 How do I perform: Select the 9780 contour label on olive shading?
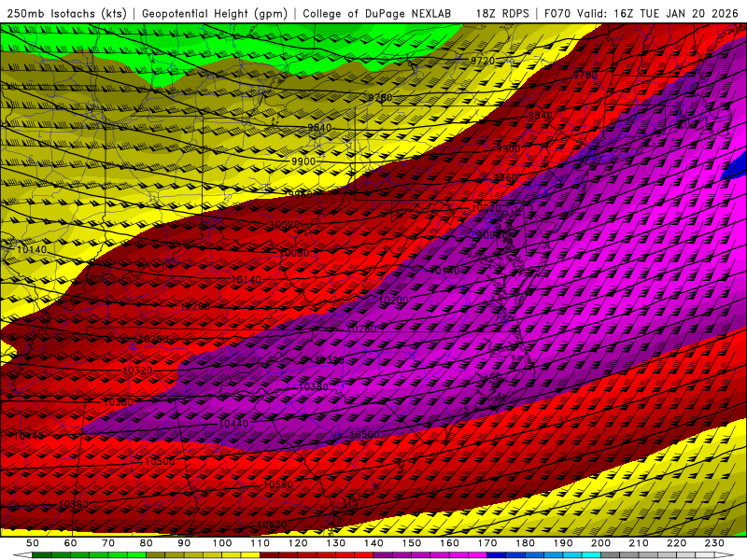coord(380,98)
